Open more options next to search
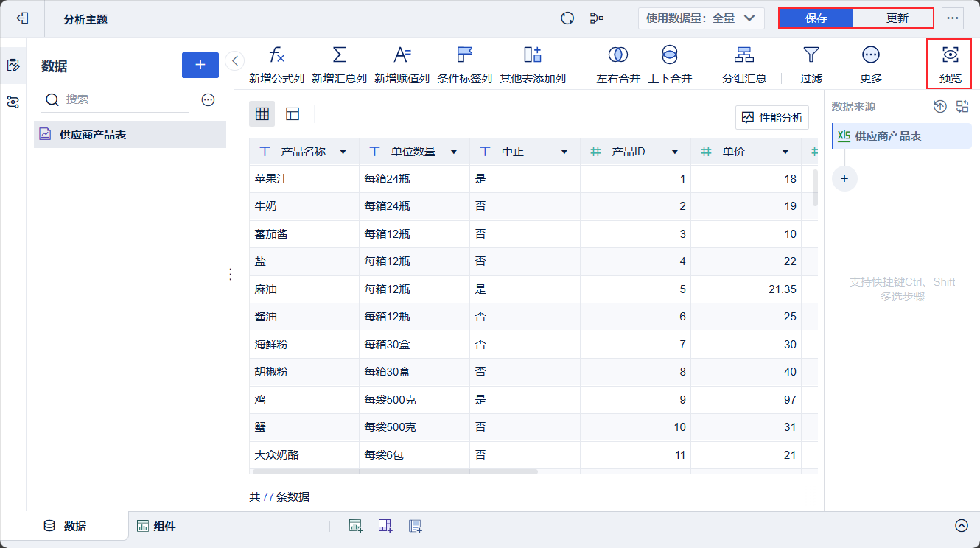Screen dimensions: 980x548 (x=208, y=99)
